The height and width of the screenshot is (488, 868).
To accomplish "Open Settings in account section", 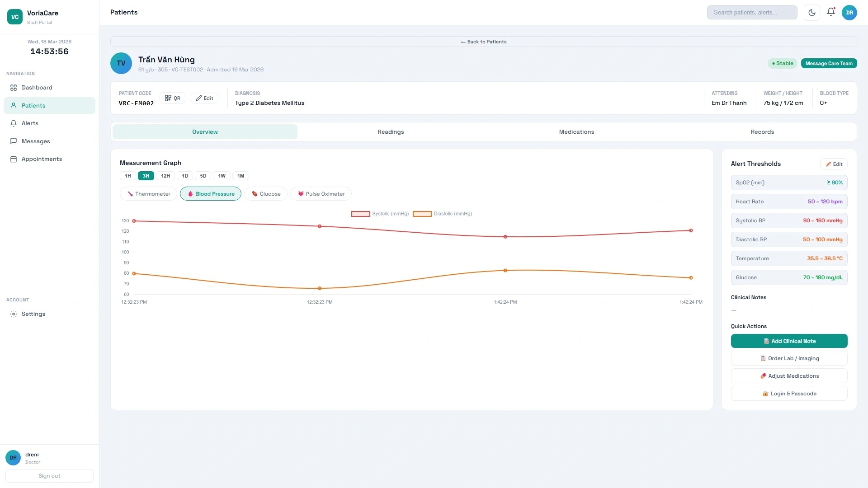I will [x=33, y=314].
